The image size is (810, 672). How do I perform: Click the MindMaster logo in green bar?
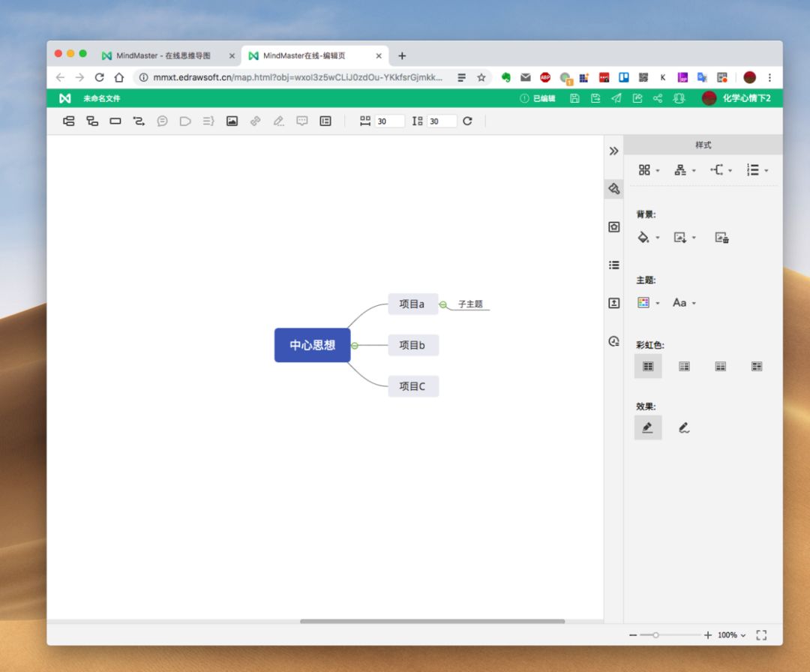(65, 98)
